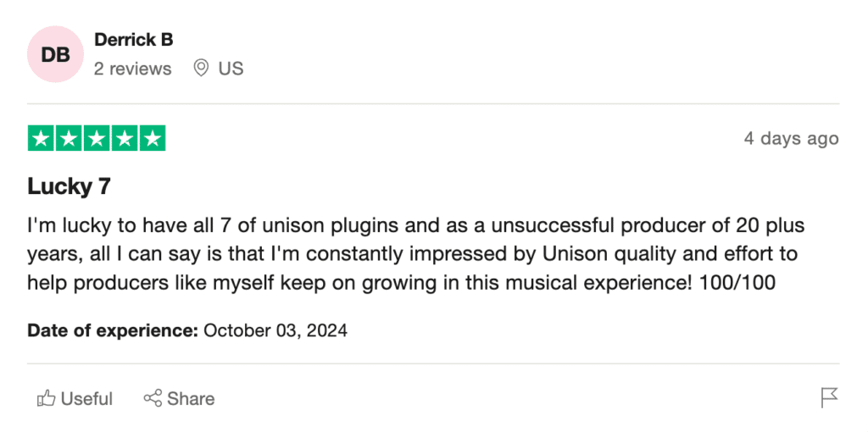Image resolution: width=868 pixels, height=432 pixels.
Task: Click the October 03, 2024 date
Action: pos(275,330)
